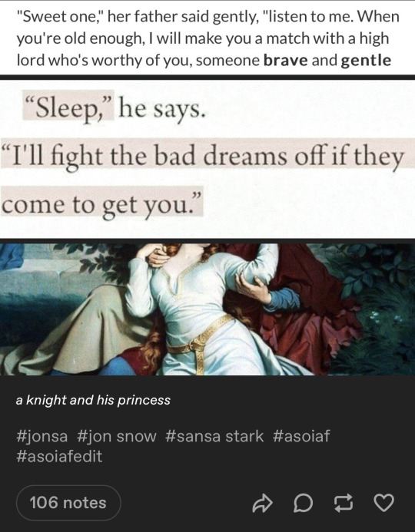
Task: Open the reply comment bubble icon
Action: click(303, 503)
